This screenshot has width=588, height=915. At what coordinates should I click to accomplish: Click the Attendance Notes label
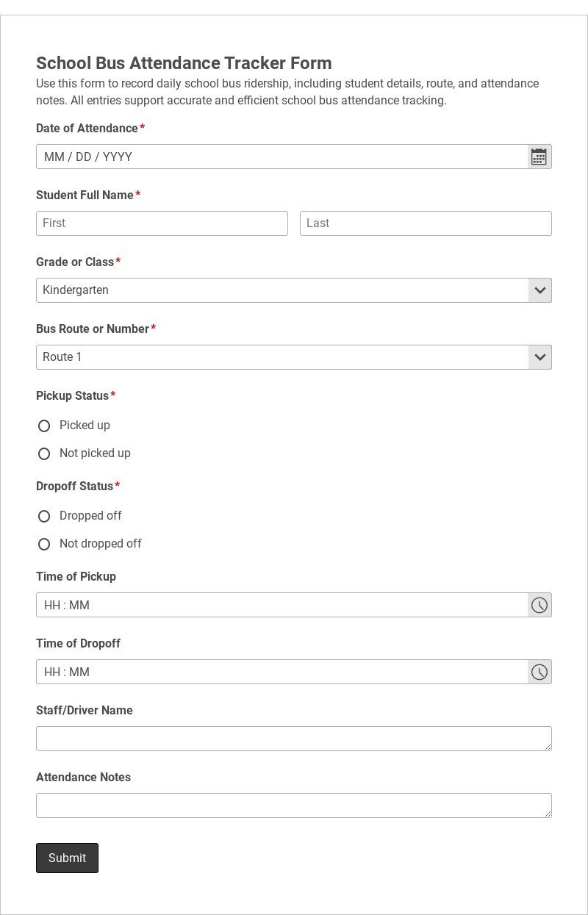83,777
